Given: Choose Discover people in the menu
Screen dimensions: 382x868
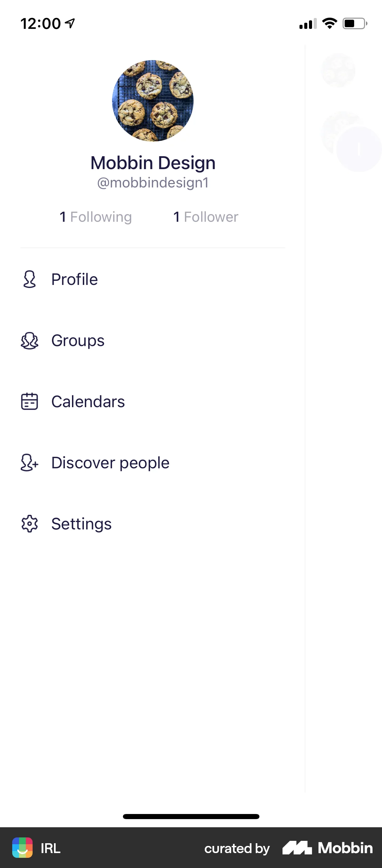Looking at the screenshot, I should pos(110,463).
